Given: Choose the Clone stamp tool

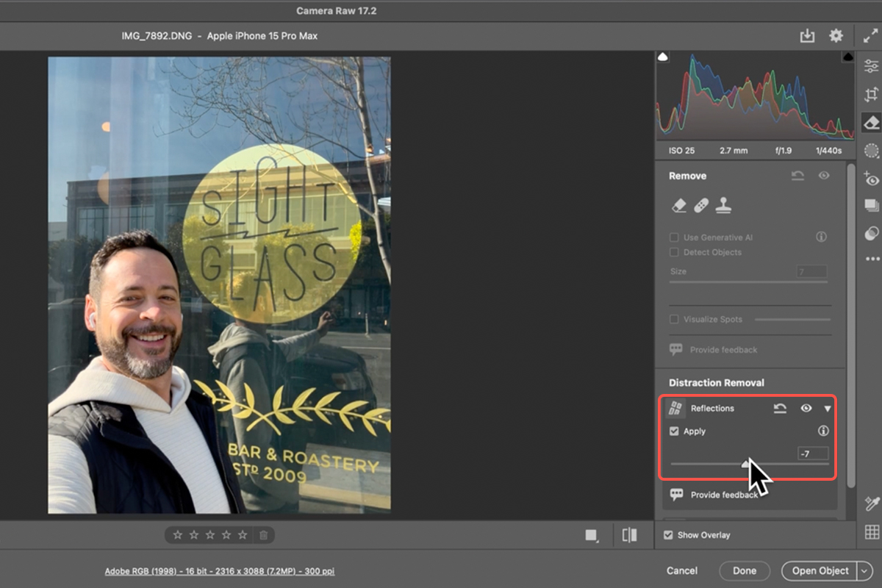Looking at the screenshot, I should point(725,205).
